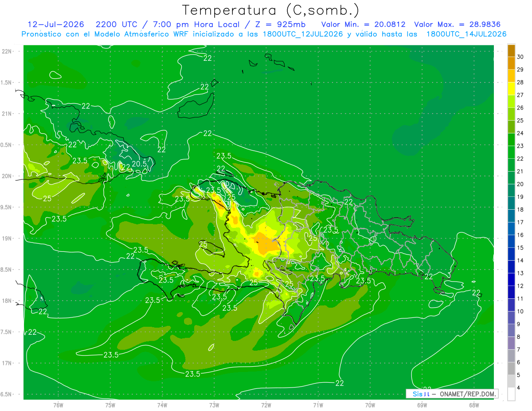This screenshot has width=532, height=411.
Task: Select the white swatch below colorbar label 4
Action: pos(511,394)
